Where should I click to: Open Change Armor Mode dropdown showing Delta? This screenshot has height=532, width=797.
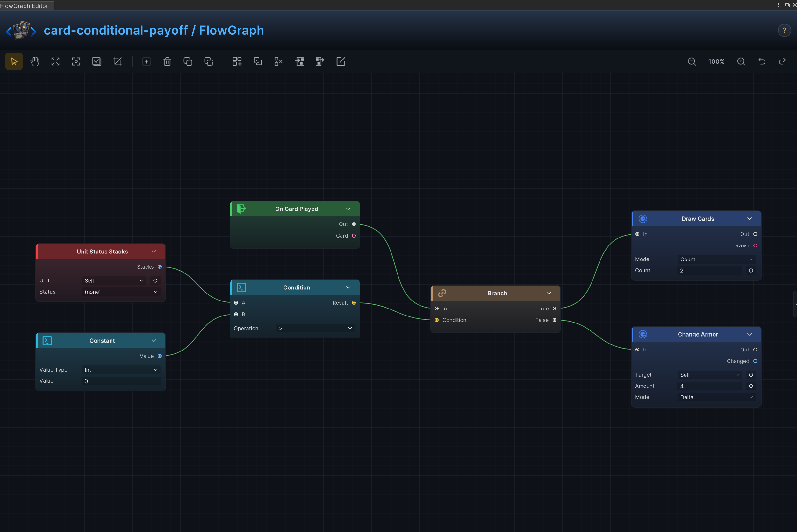pyautogui.click(x=716, y=397)
